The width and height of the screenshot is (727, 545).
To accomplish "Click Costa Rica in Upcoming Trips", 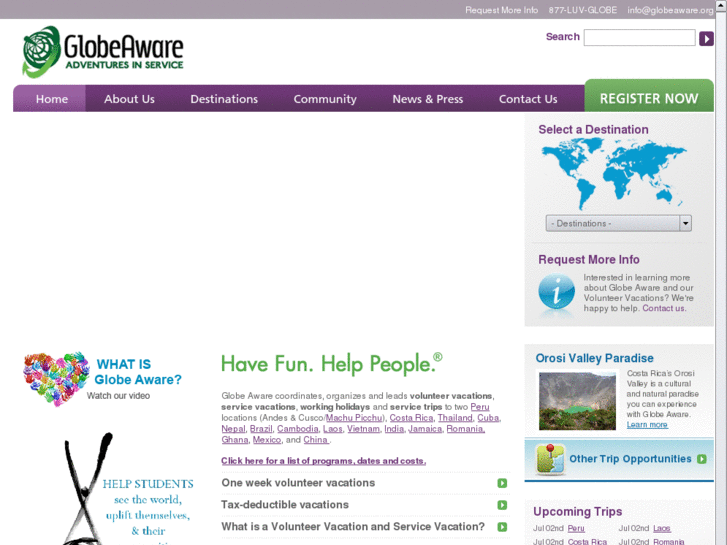I will click(x=587, y=541).
